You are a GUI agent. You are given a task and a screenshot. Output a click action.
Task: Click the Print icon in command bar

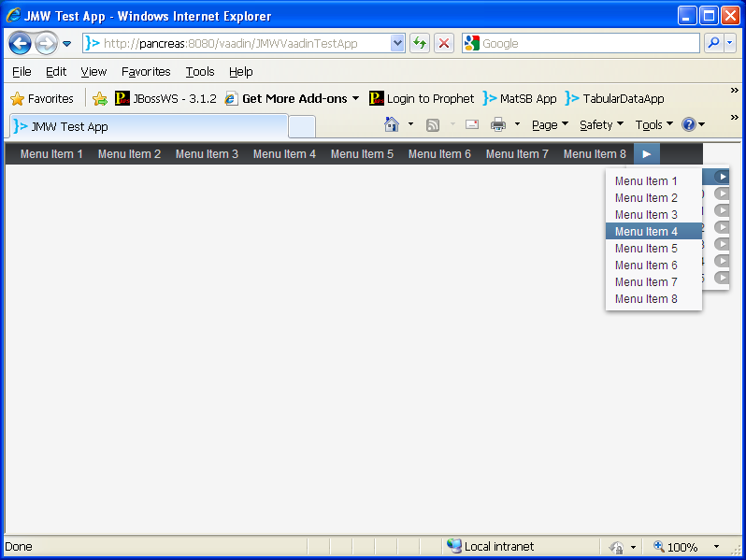pyautogui.click(x=498, y=124)
